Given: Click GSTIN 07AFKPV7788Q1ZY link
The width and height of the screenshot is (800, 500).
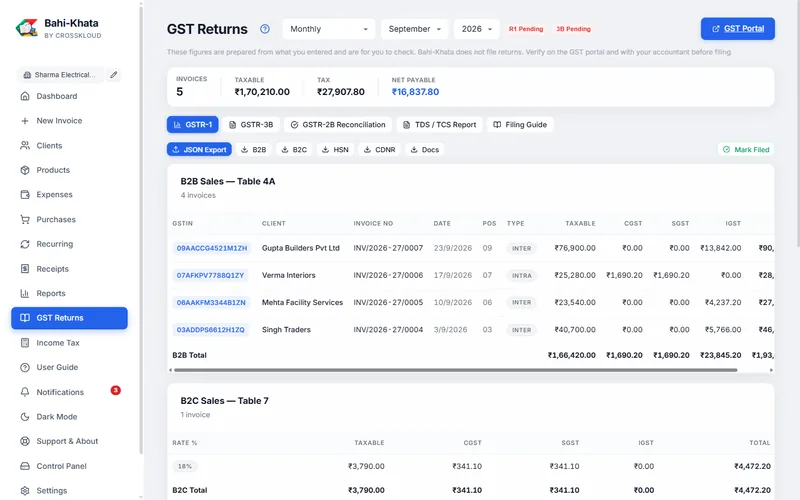Looking at the screenshot, I should (x=210, y=275).
